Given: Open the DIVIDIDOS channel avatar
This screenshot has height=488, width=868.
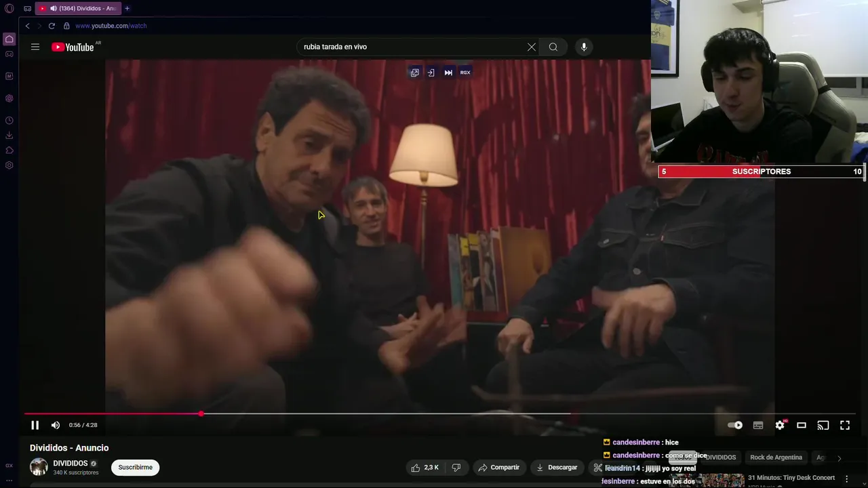Looking at the screenshot, I should point(39,467).
